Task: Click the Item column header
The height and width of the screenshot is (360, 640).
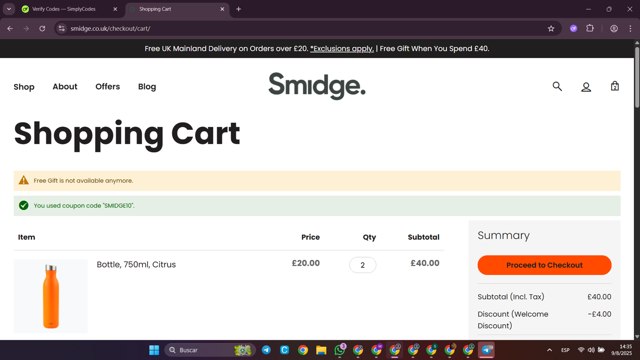Action: pyautogui.click(x=27, y=237)
